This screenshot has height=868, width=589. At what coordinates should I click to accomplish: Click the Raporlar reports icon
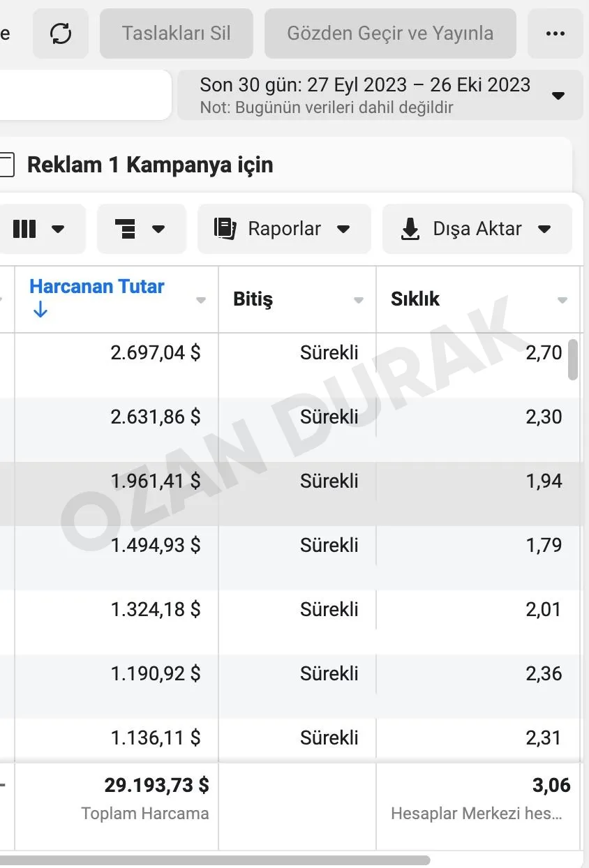coord(225,229)
